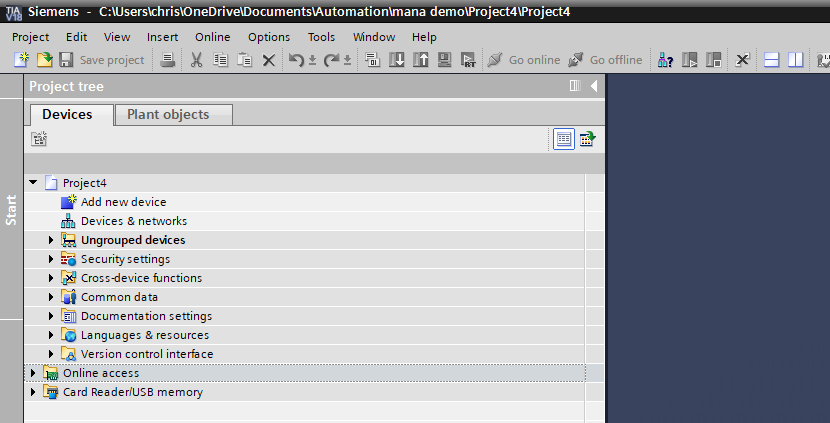The image size is (830, 423).
Task: Click the Start simulation icon
Action: (x=445, y=60)
